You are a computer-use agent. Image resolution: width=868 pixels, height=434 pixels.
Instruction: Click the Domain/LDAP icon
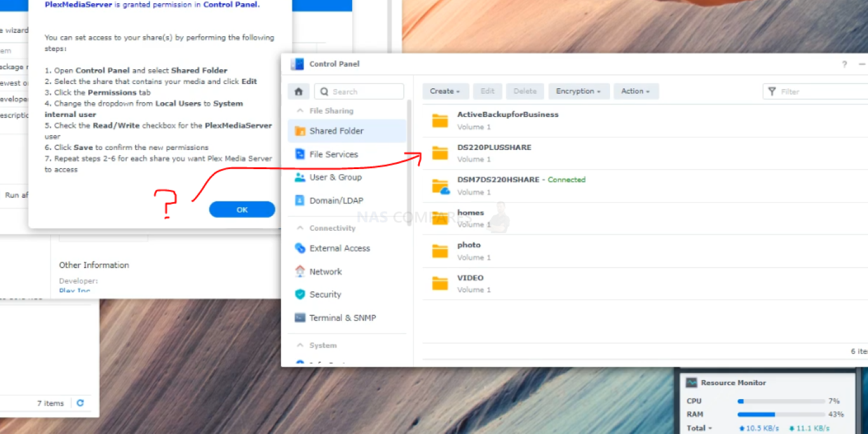(x=300, y=201)
